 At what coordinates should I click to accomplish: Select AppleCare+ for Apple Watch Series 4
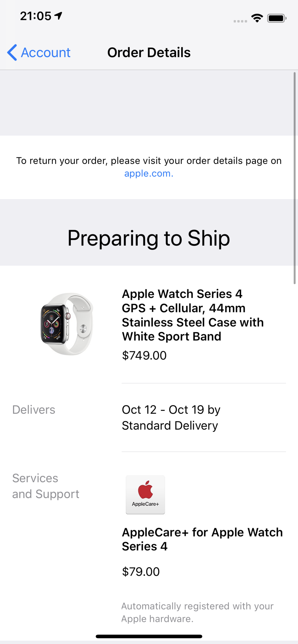[x=202, y=539]
